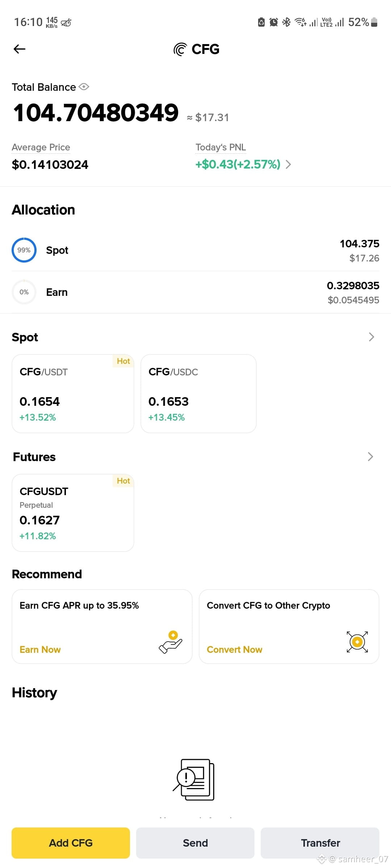Click the CFG coin logo icon

pos(180,49)
